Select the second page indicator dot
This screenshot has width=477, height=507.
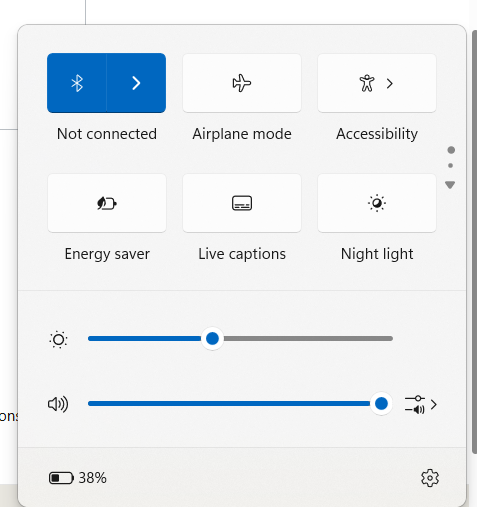[x=451, y=165]
